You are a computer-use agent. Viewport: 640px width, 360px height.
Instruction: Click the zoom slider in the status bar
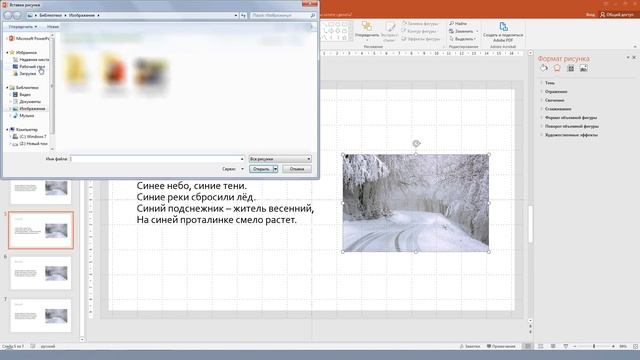[x=594, y=346]
